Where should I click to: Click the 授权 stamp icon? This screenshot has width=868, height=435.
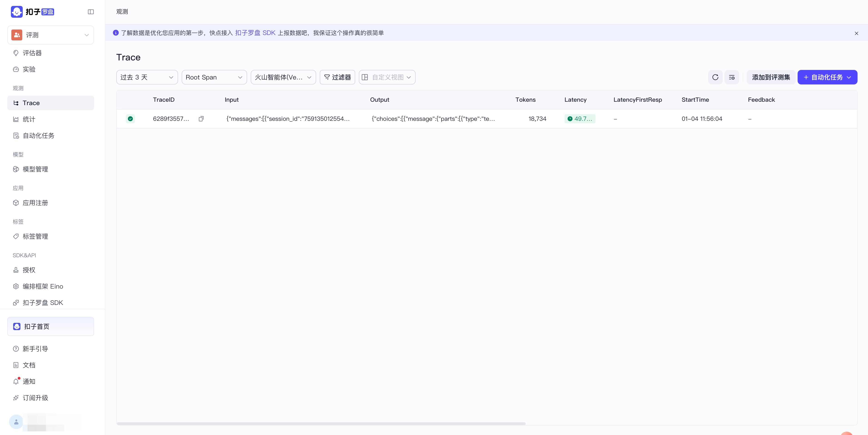pos(16,270)
